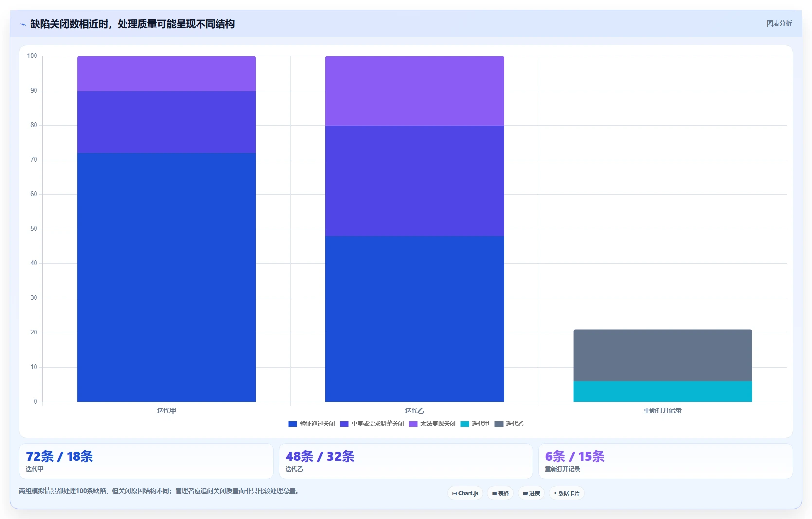Viewport: 812px width, 519px height.
Task: Toggle the 迭代乙 series in the legend
Action: (509, 424)
